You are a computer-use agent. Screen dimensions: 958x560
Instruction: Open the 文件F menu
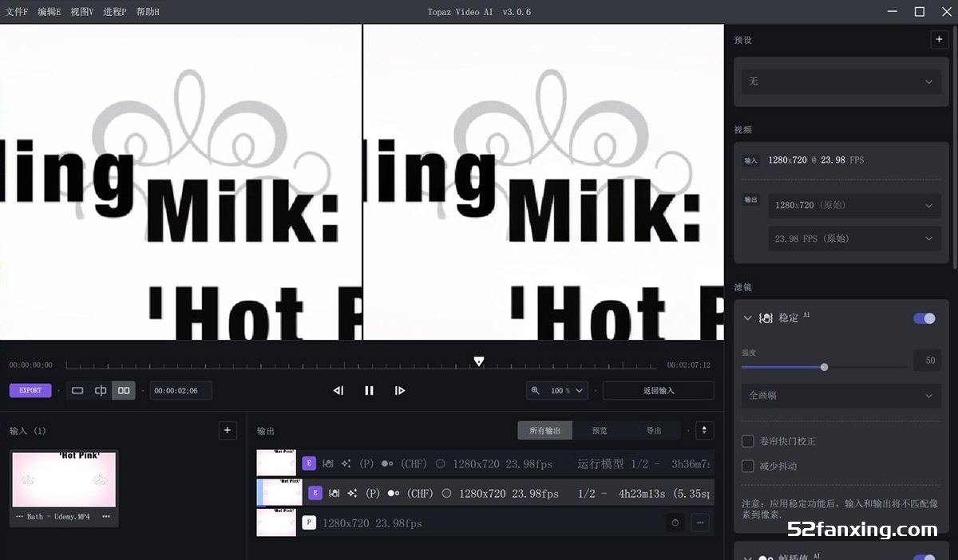tap(17, 12)
